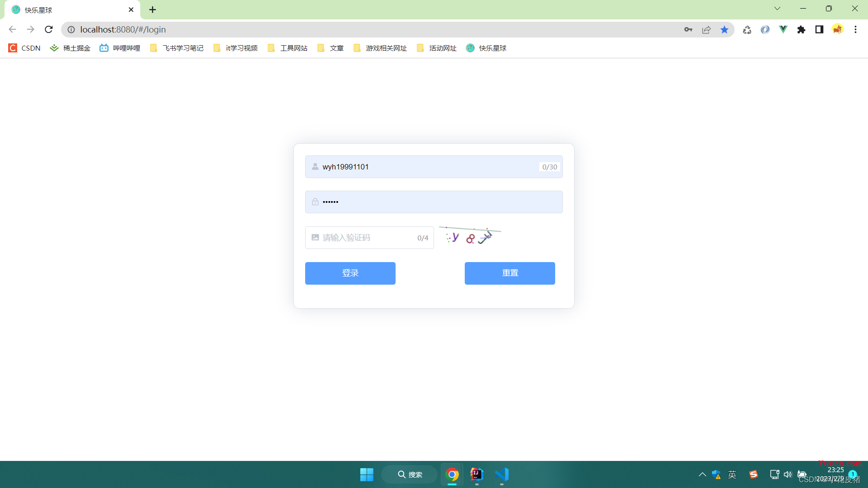This screenshot has width=868, height=488.
Task: Open Chrome three-dot menu
Action: coord(855,29)
